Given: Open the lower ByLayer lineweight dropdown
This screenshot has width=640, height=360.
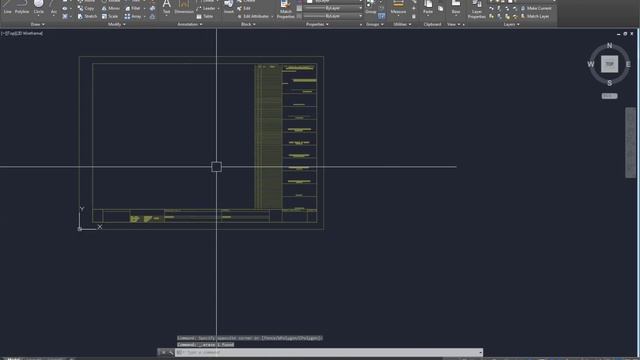Looking at the screenshot, I should pyautogui.click(x=333, y=16).
